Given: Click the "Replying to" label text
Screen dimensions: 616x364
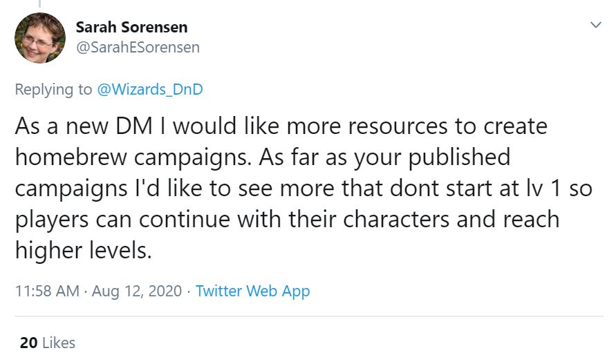Looking at the screenshot, I should click(x=54, y=89).
